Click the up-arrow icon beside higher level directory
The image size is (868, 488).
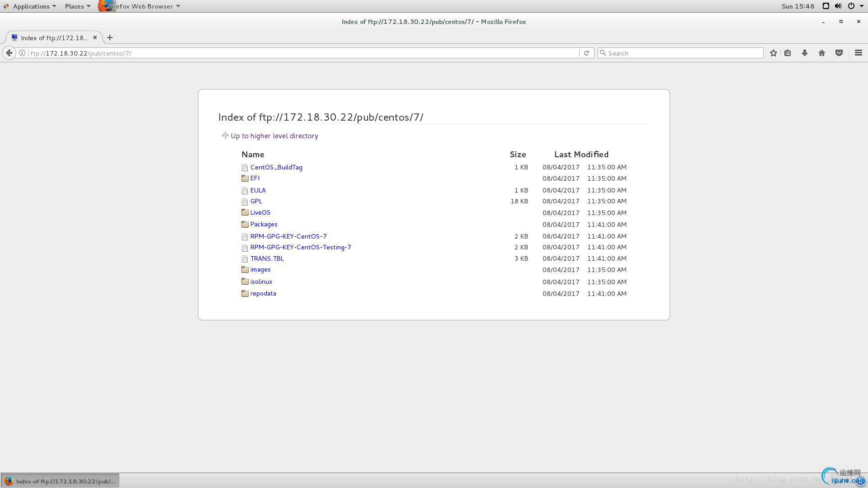point(225,136)
